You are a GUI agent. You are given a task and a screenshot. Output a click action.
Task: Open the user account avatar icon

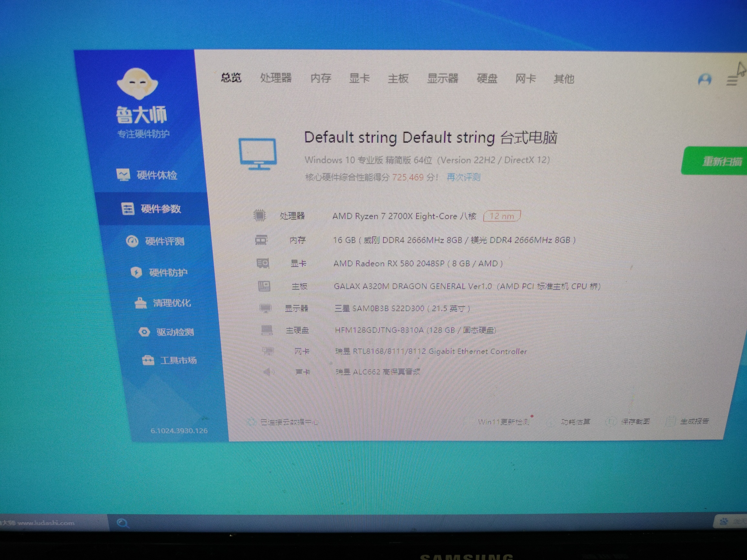[x=704, y=80]
